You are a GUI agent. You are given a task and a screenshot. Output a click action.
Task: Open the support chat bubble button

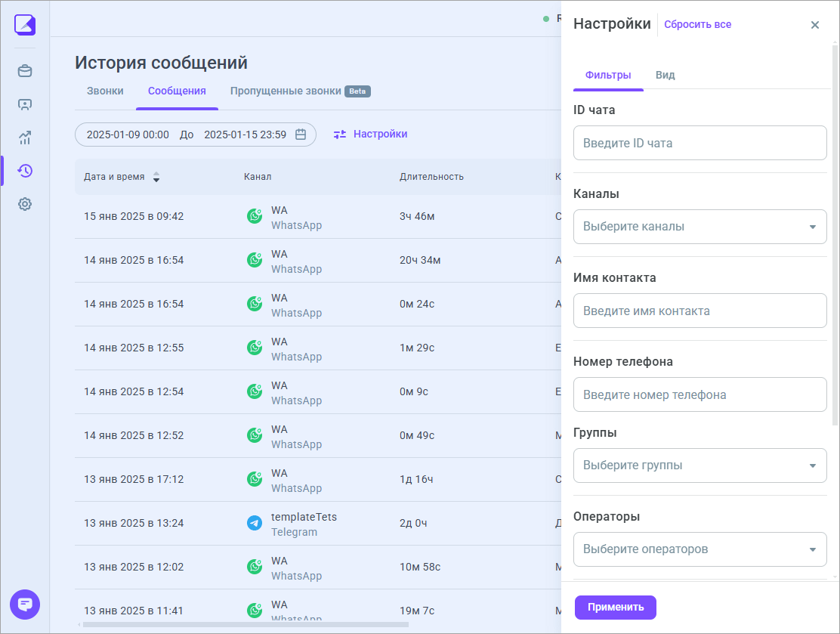(25, 605)
